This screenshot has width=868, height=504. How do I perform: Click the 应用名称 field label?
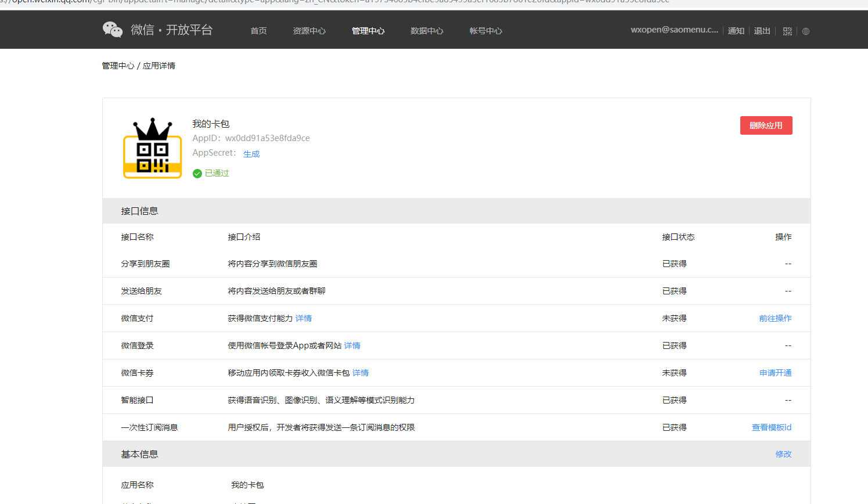tap(137, 485)
